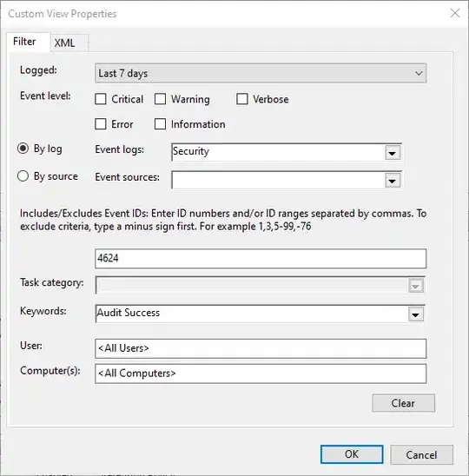The image size is (469, 476).
Task: Enable the Information checkbox
Action: coord(160,124)
